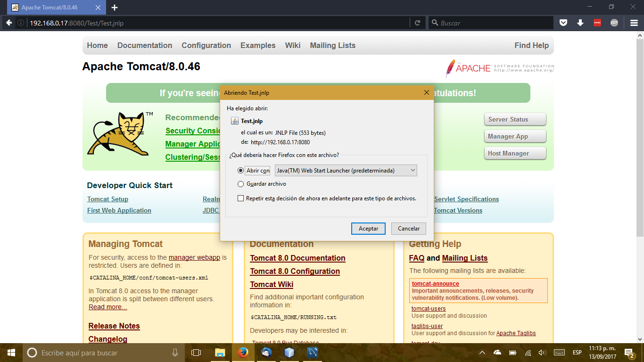
Task: Open the Adblock Plus extension icon
Action: (x=614, y=22)
